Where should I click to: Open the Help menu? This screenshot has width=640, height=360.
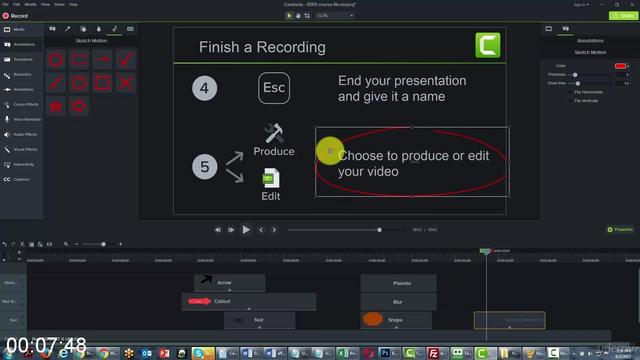click(x=73, y=4)
